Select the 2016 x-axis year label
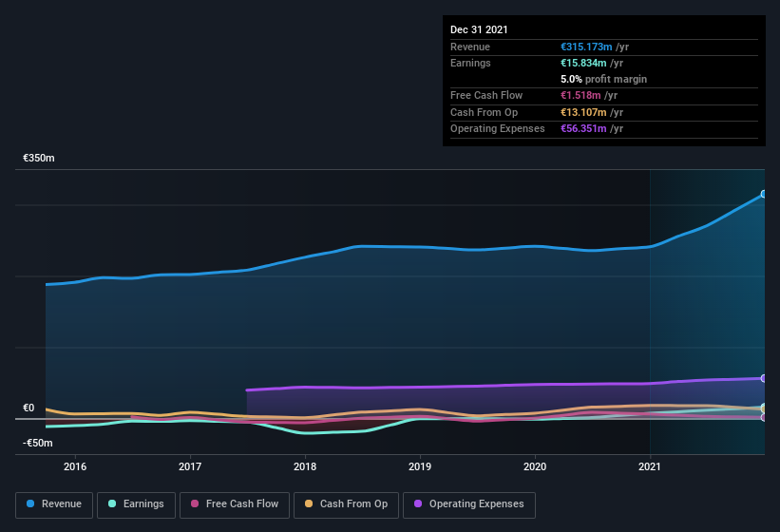Viewport: 780px width, 532px height. point(75,466)
